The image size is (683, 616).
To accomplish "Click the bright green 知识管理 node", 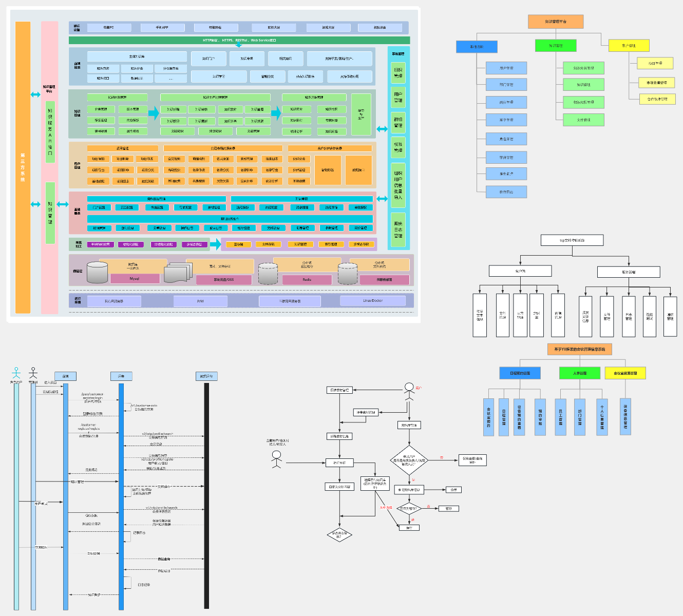I will point(556,46).
